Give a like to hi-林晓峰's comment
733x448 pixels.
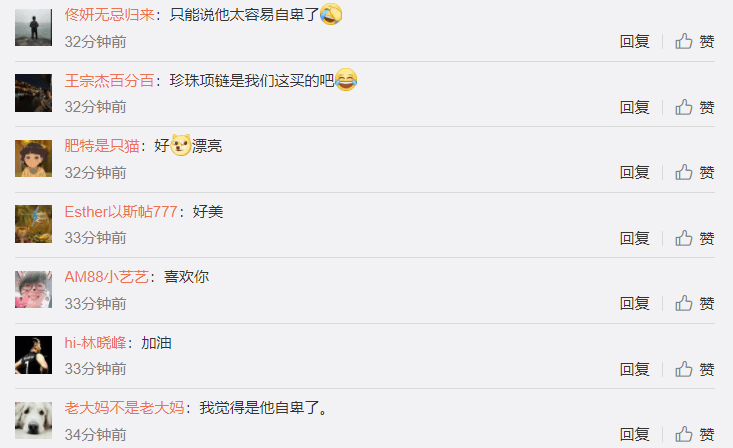tap(695, 369)
